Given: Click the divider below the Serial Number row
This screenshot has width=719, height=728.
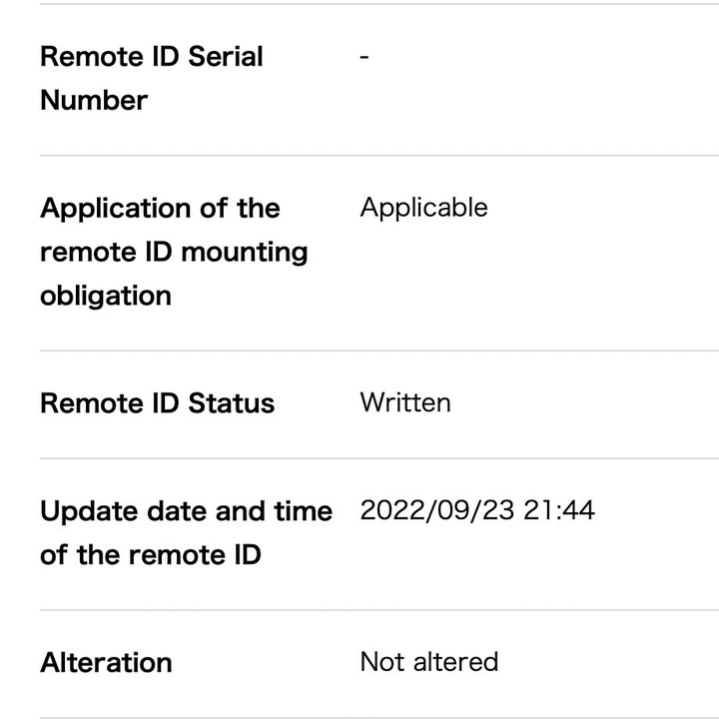Looking at the screenshot, I should 379,156.
